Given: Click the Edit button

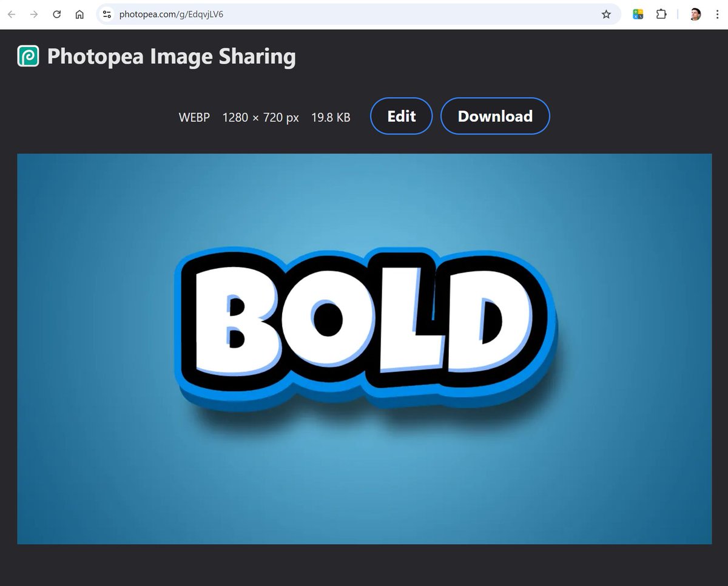Looking at the screenshot, I should [x=401, y=116].
